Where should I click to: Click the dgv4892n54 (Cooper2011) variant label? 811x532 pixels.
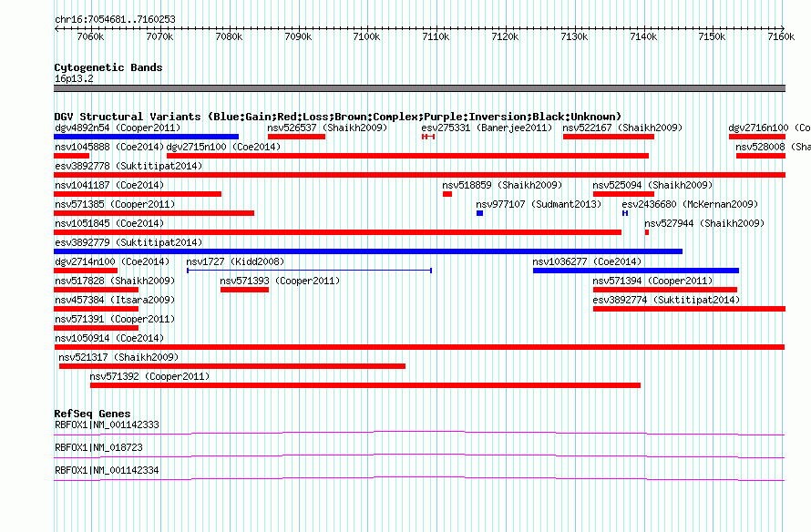(118, 128)
